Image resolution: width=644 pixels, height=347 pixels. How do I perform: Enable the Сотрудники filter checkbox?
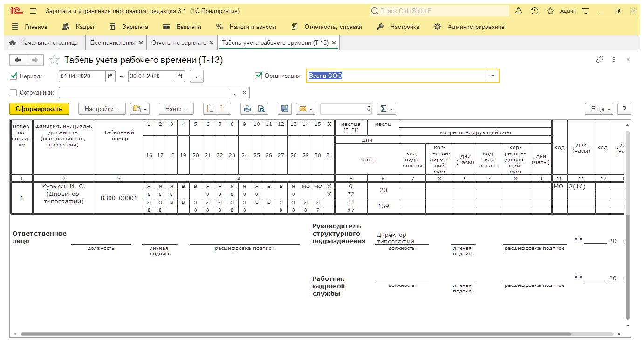(14, 92)
